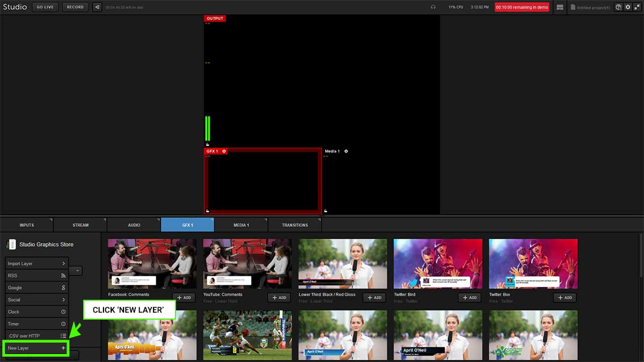Expand the Social submenu arrow
This screenshot has width=644, height=362.
[63, 300]
